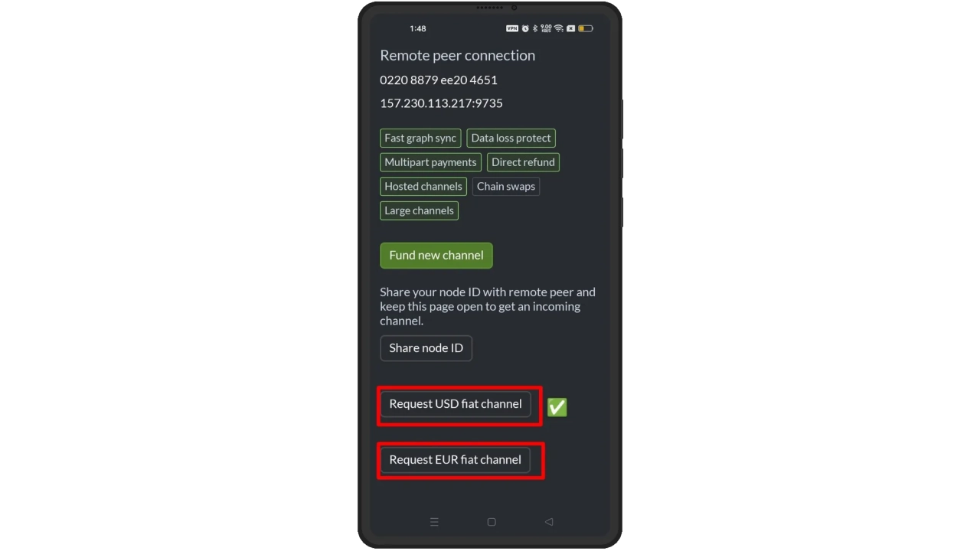The height and width of the screenshot is (551, 980).
Task: Tap the green checkmark icon
Action: coord(557,407)
